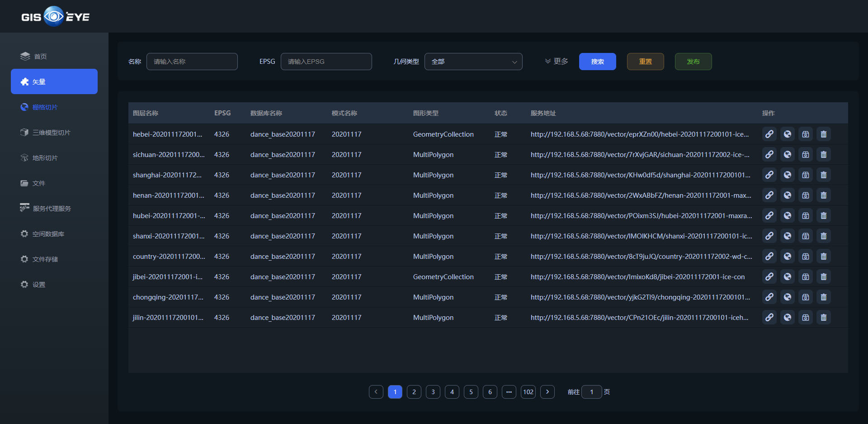The width and height of the screenshot is (868, 424).
Task: Open 服务代理服务 in the sidebar
Action: pos(54,208)
